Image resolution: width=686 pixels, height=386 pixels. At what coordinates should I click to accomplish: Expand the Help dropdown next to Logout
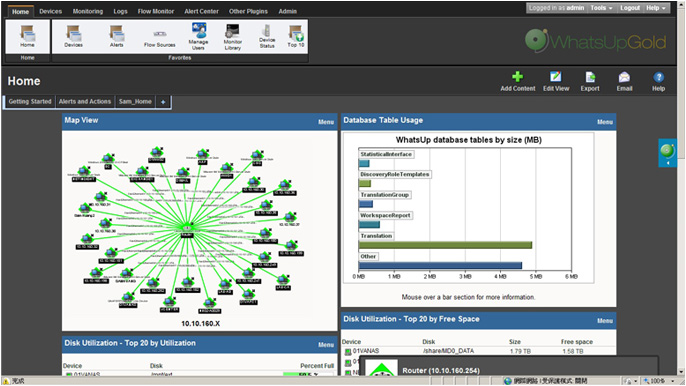(x=656, y=8)
